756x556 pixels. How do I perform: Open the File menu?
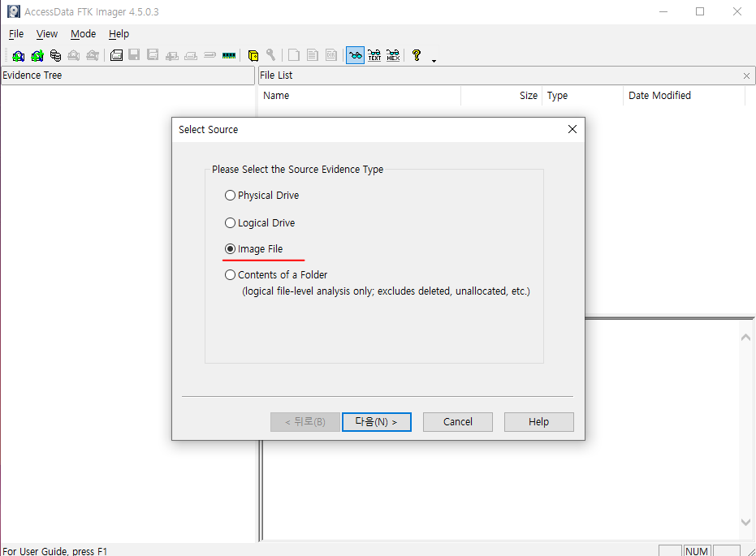click(x=16, y=34)
